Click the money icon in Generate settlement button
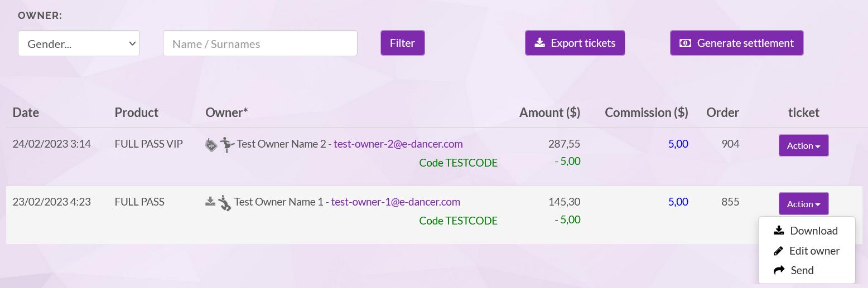This screenshot has width=868, height=288. coord(685,43)
